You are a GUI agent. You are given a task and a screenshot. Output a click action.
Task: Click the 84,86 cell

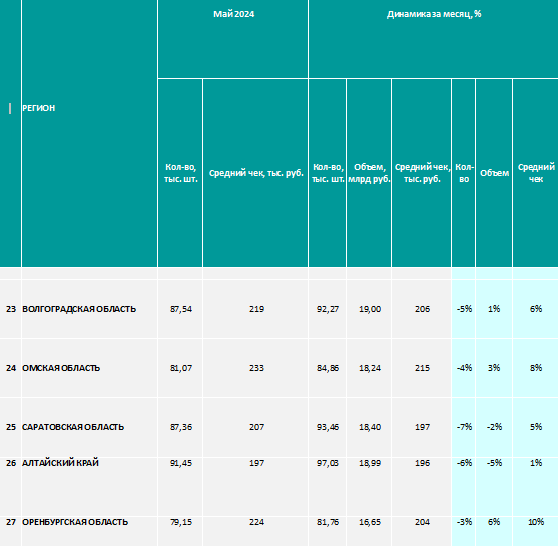(x=328, y=368)
